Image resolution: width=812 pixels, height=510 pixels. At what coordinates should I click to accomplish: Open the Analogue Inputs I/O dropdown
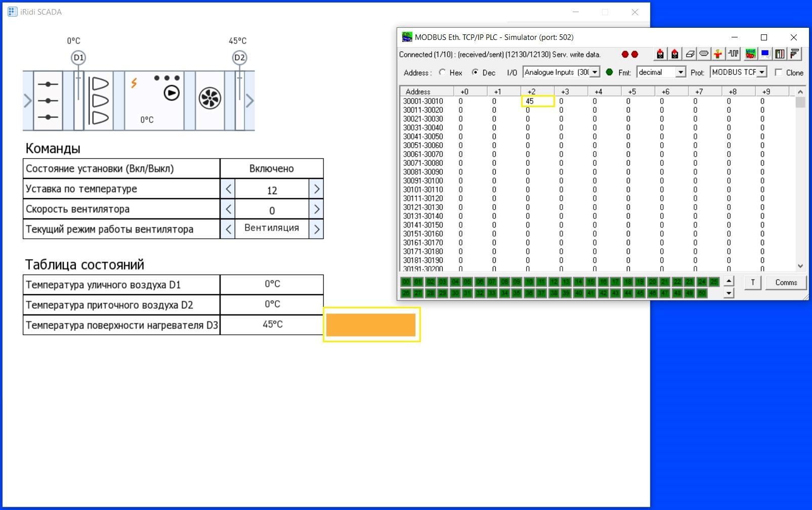point(595,72)
